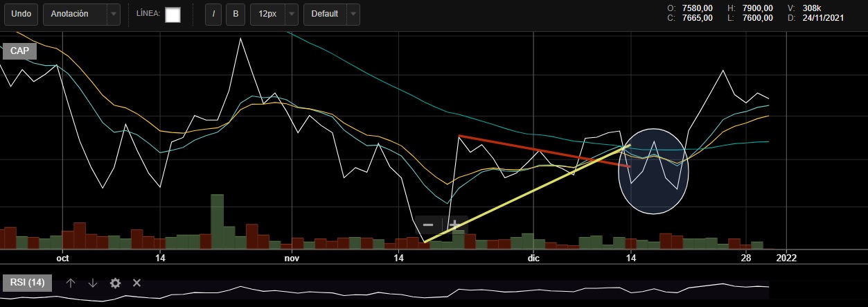Screen dimensions: 868x307
Task: Click the 'nov' time axis label
Action: [x=292, y=258]
